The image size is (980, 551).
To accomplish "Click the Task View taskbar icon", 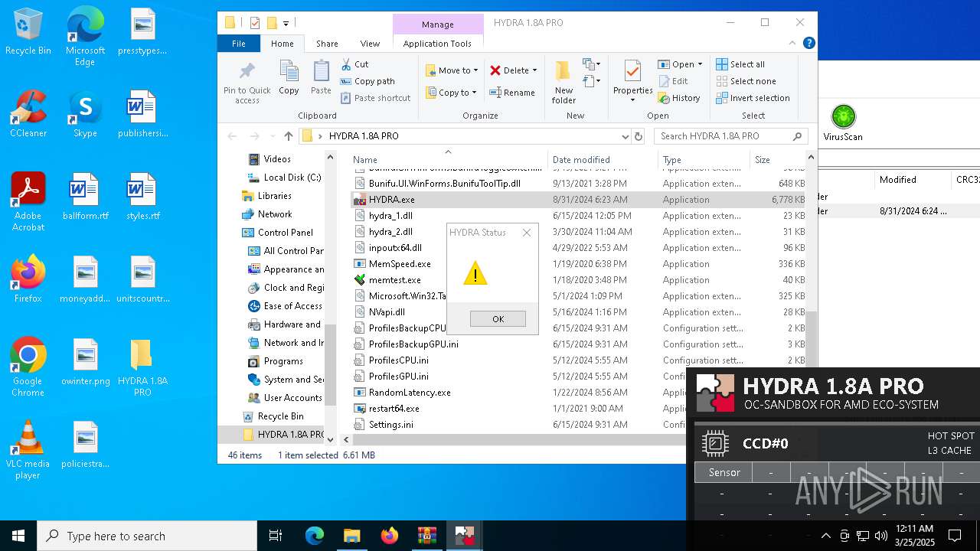I will 276,536.
